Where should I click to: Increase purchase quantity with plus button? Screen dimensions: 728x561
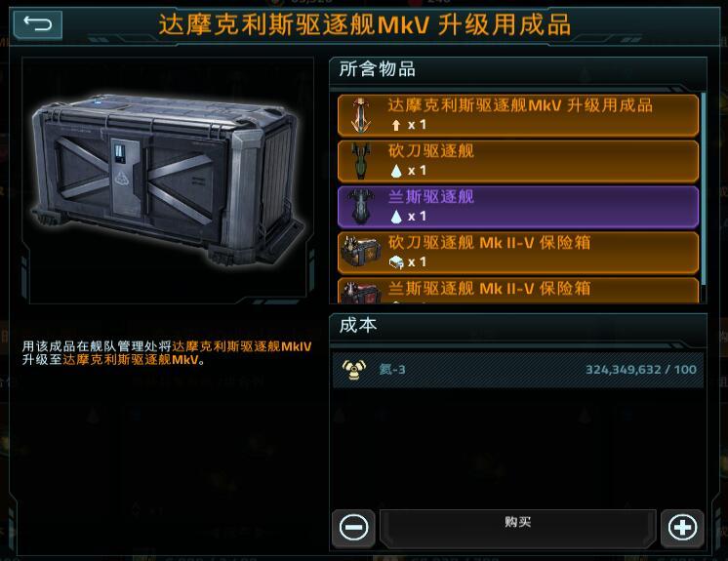[x=682, y=528]
